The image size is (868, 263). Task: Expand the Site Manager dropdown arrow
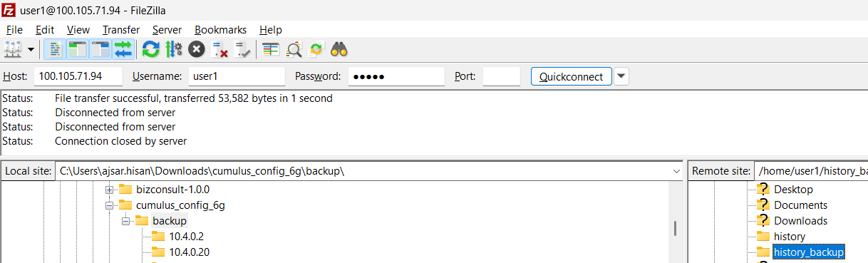[31, 50]
